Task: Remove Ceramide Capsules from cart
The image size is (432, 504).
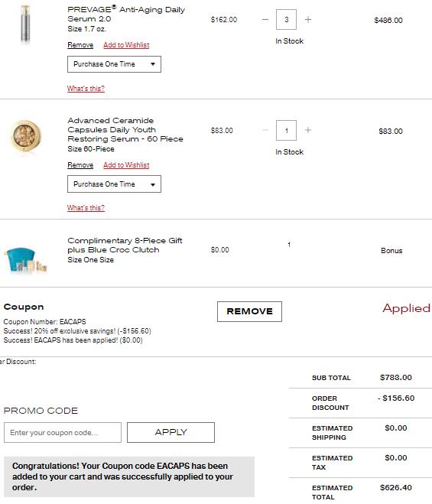Action: (x=80, y=165)
